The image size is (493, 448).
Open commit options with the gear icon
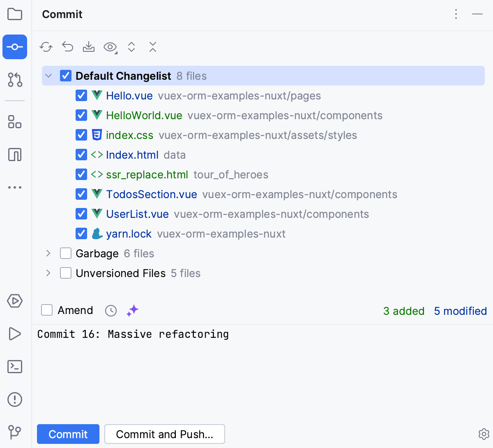tap(484, 434)
